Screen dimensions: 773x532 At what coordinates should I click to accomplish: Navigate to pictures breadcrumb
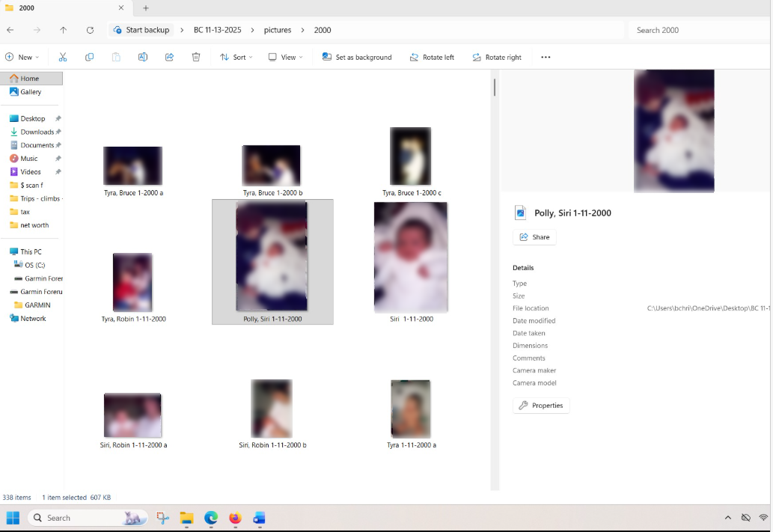278,30
